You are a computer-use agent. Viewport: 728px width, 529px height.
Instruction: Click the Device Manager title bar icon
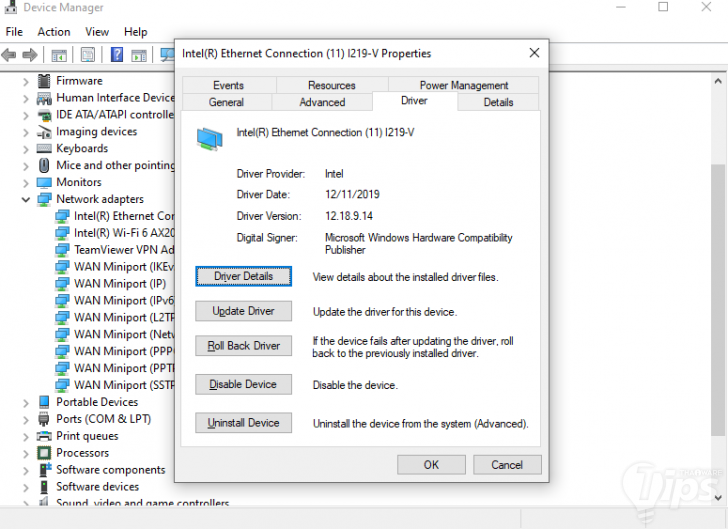coord(11,7)
